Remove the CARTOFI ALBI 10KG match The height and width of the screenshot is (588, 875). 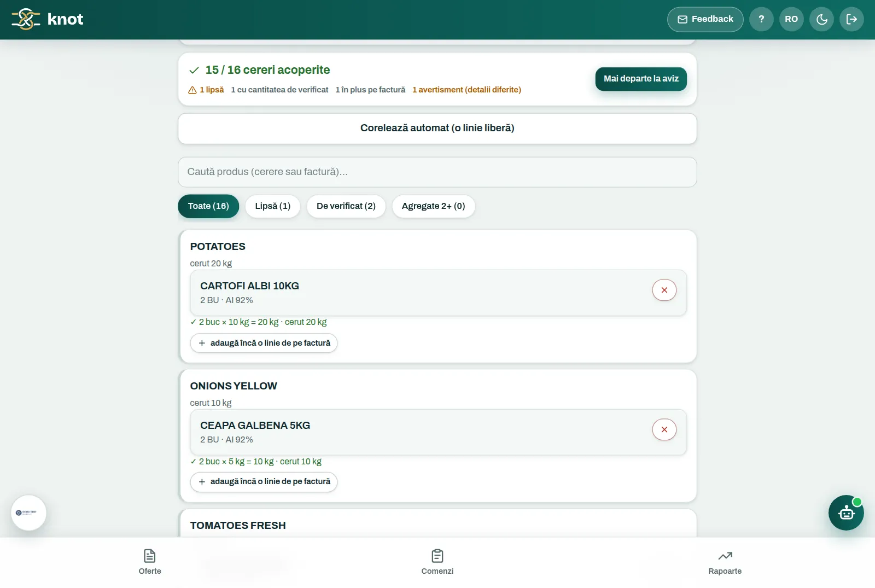tap(664, 290)
